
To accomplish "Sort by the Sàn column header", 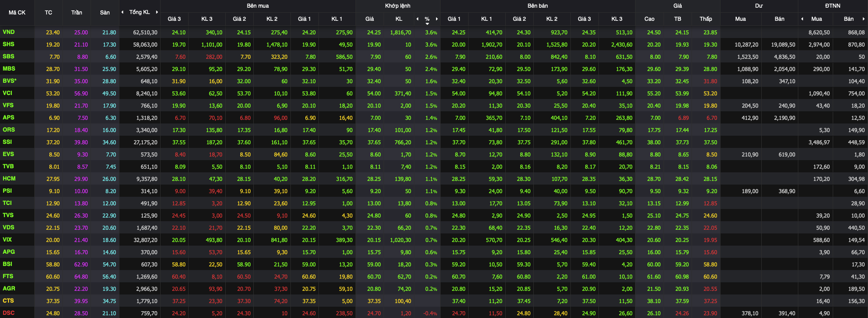I will pyautogui.click(x=105, y=13).
